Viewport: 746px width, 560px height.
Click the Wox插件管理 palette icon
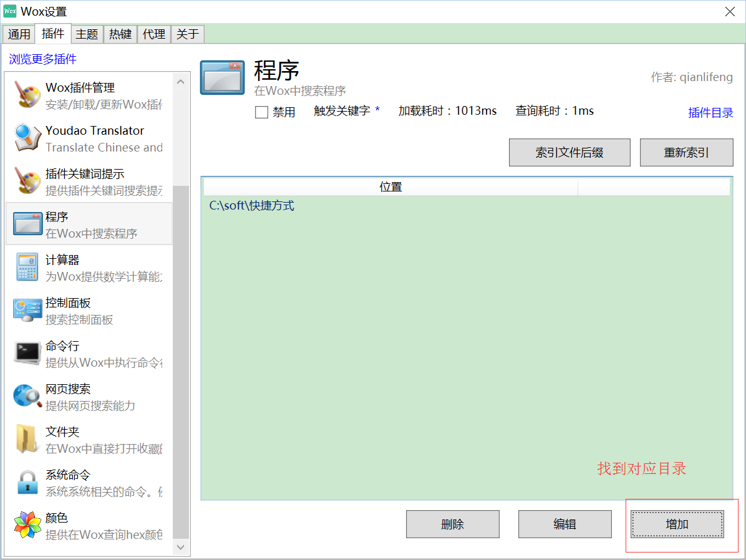point(27,95)
